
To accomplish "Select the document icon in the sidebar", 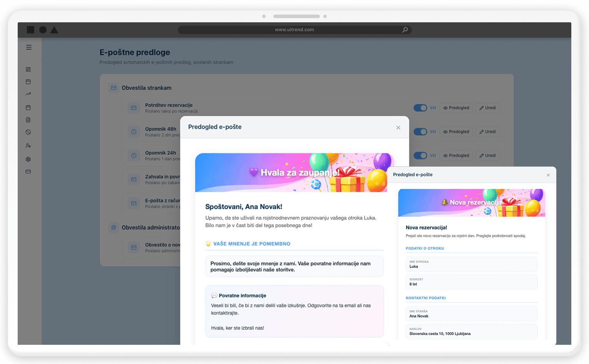I will click(x=28, y=120).
